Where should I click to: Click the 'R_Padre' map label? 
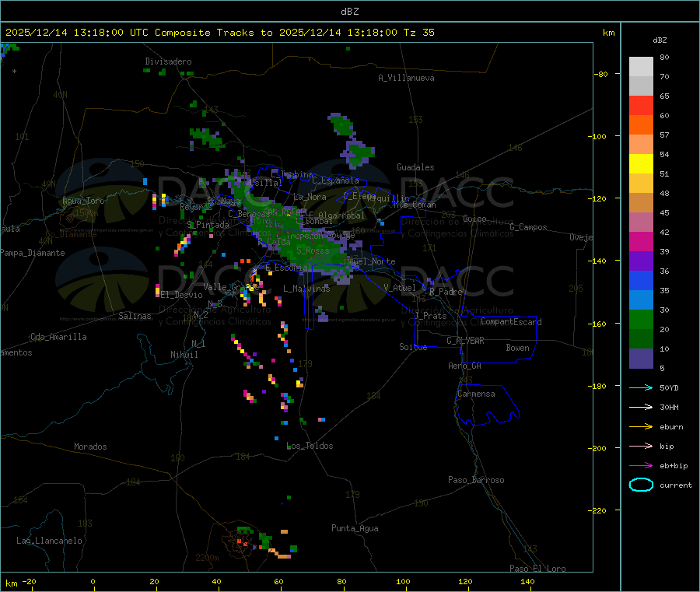(x=446, y=292)
